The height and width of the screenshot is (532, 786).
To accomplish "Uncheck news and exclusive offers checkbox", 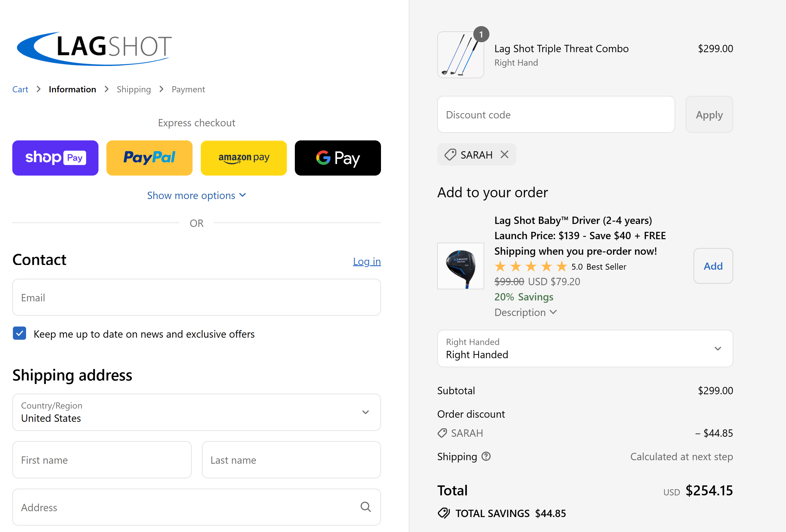I will click(20, 334).
